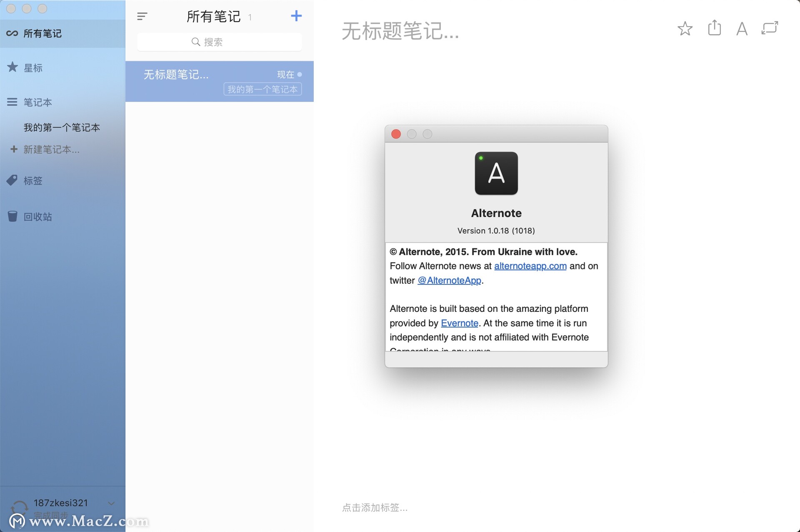Star the current note
Image resolution: width=800 pixels, height=532 pixels.
(685, 28)
